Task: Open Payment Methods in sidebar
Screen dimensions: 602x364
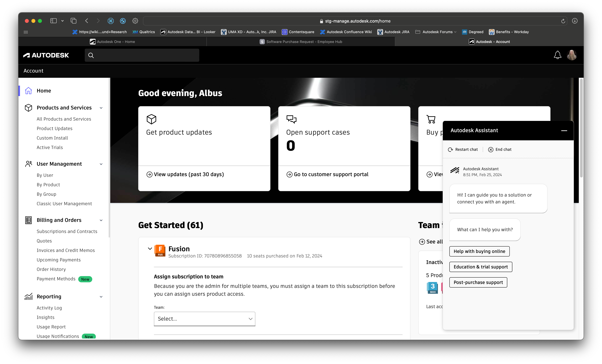Action: (56, 279)
